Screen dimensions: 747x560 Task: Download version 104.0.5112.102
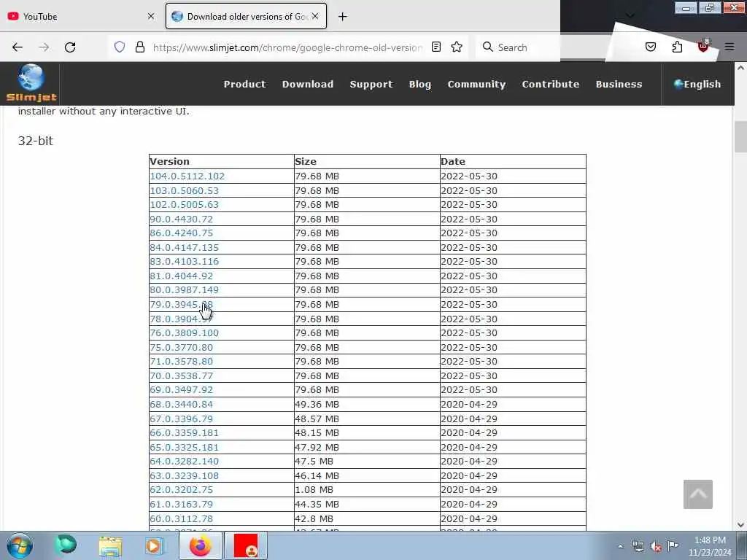click(187, 176)
